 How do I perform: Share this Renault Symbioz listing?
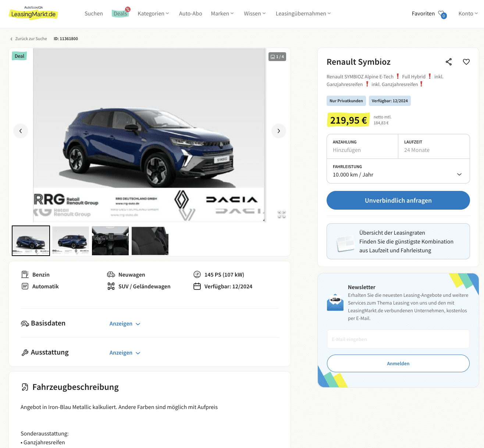pos(449,62)
